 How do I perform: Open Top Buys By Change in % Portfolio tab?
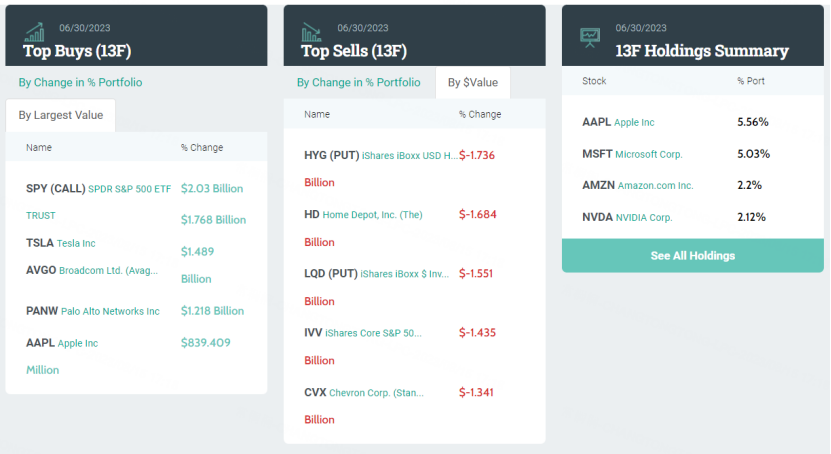tap(80, 82)
